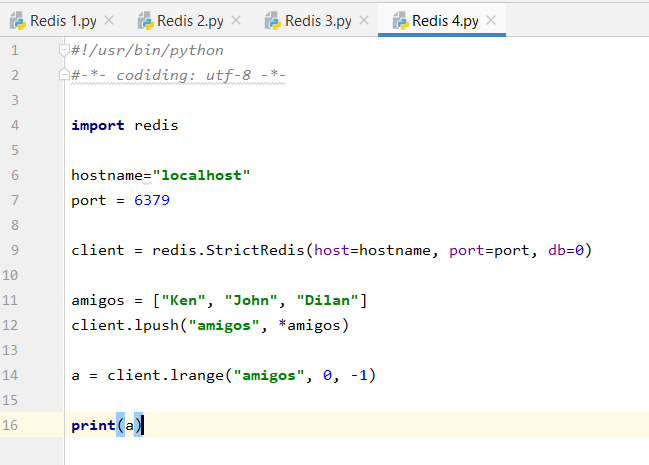Click the 'redis' module name on line 4

click(x=156, y=125)
